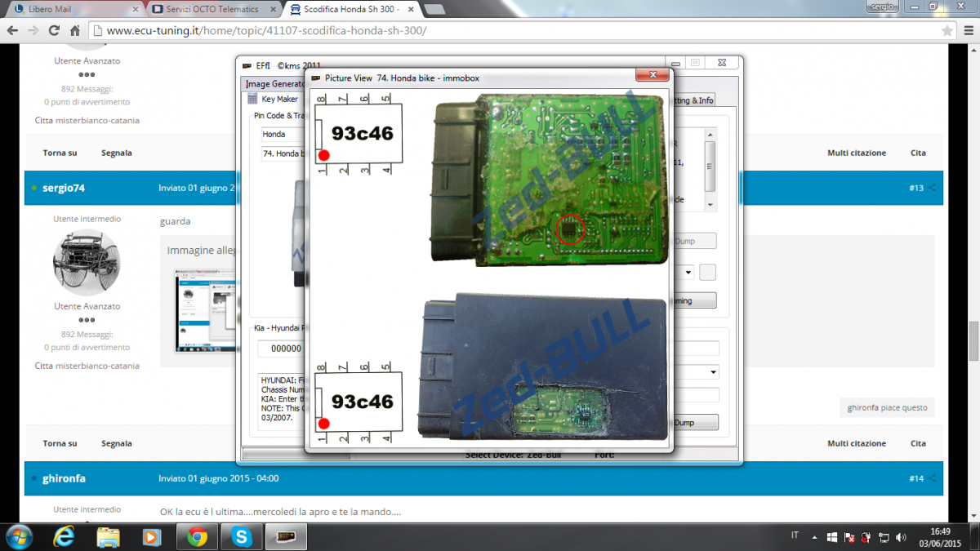Select the Scodifica Honda Sh 300 tab

tap(350, 9)
